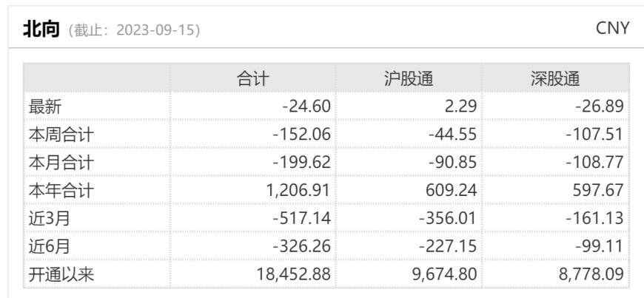The width and height of the screenshot is (644, 298).
Task: Click the 北向 panel title
Action: click(x=41, y=30)
